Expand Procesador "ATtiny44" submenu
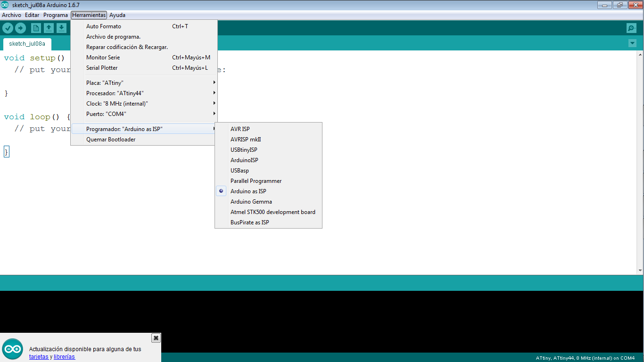644x362 pixels. pos(144,93)
